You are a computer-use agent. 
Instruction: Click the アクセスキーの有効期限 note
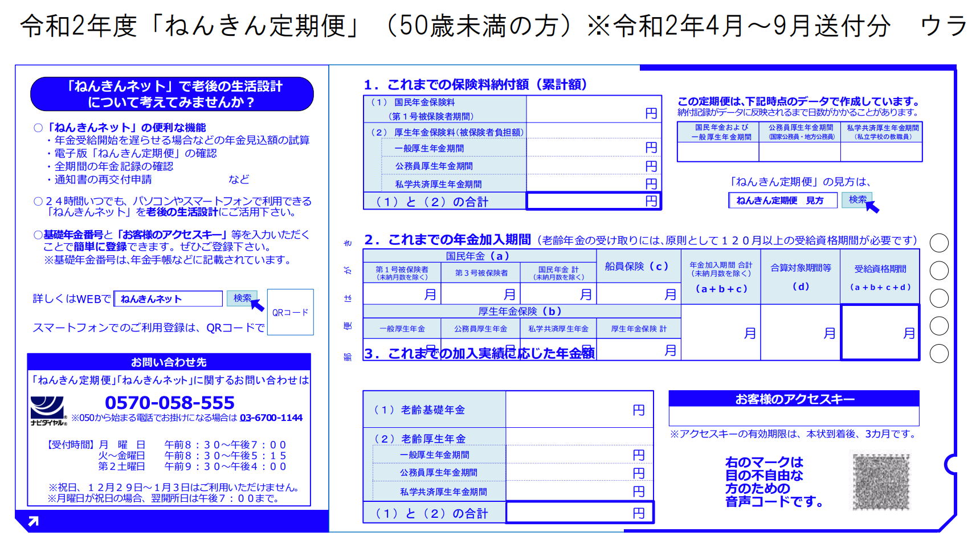point(793,434)
